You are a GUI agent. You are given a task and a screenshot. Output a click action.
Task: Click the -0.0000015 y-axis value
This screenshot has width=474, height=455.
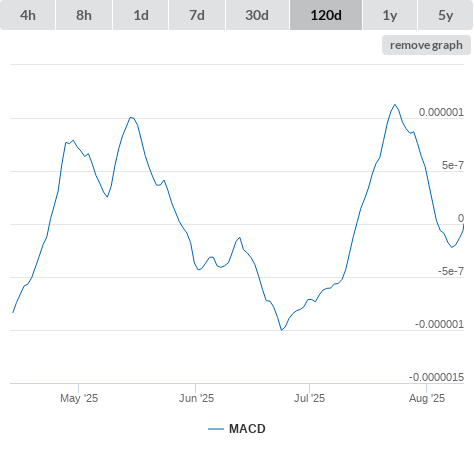click(436, 377)
